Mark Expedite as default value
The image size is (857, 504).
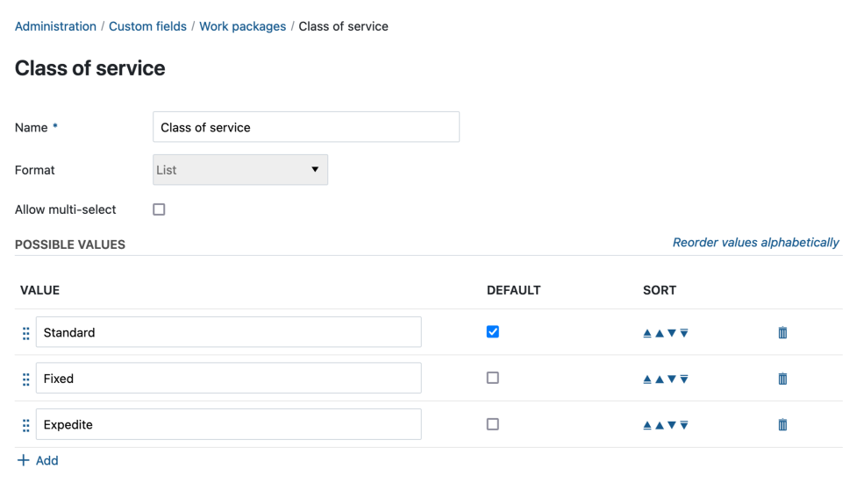point(493,424)
